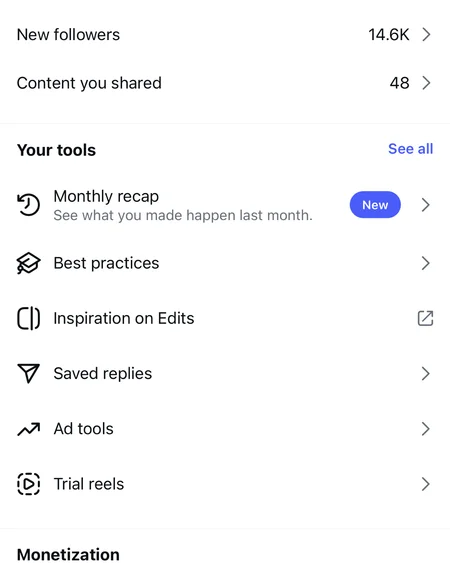The image size is (450, 563).
Task: Open the Saved replies menu entry
Action: tap(225, 373)
